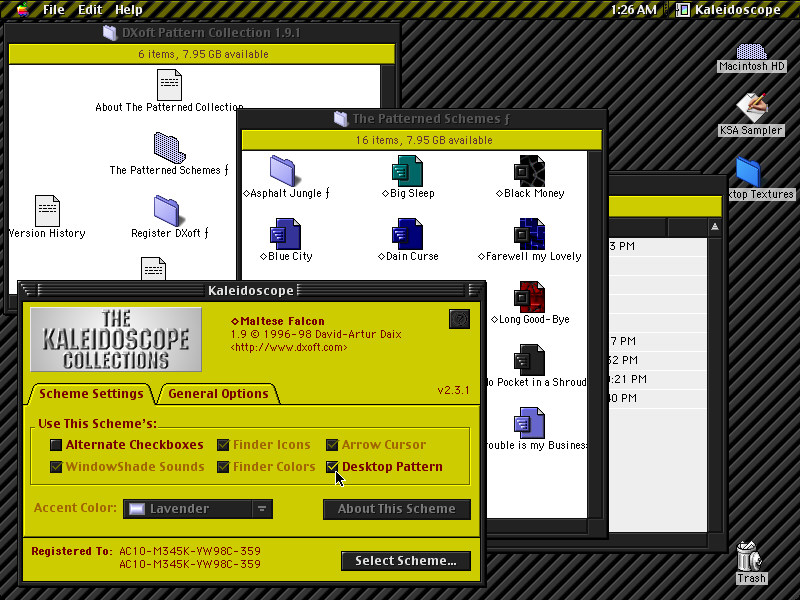The image size is (800, 600).
Task: Open the Help menu
Action: coord(129,9)
